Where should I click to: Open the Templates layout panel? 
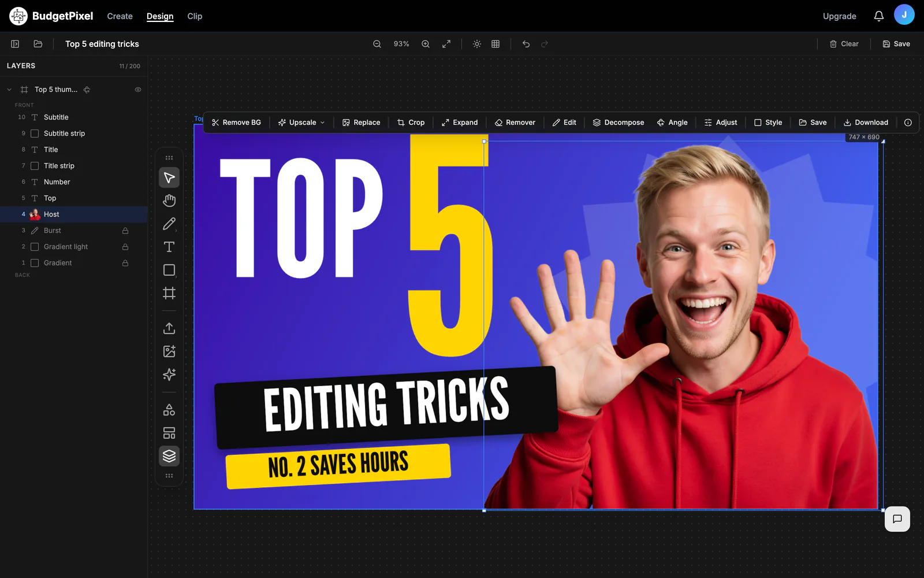tap(169, 433)
